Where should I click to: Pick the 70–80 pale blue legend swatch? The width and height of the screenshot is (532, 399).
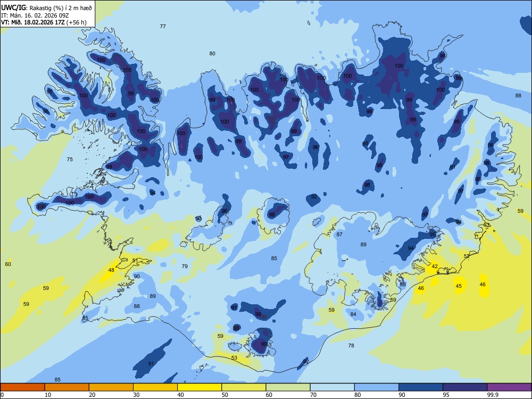tap(332, 387)
